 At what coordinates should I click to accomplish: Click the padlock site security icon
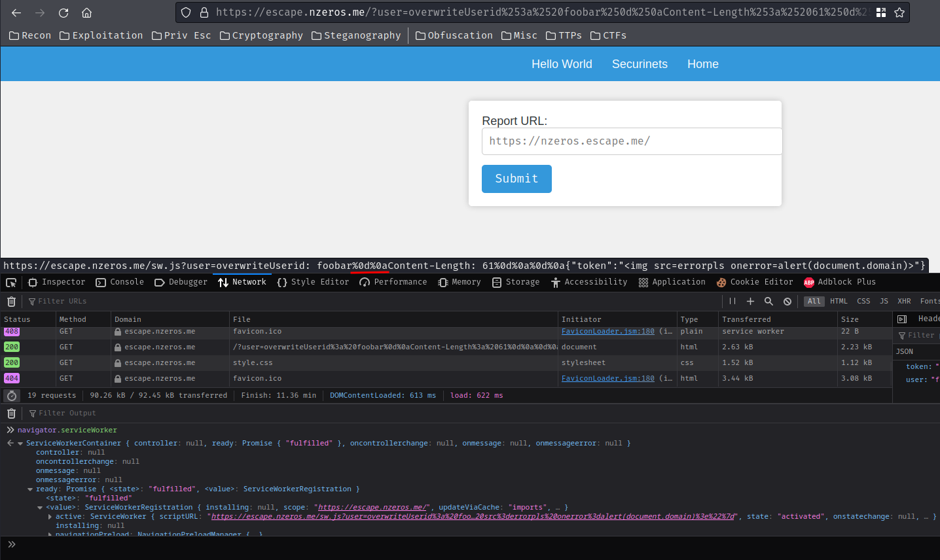[x=204, y=12]
